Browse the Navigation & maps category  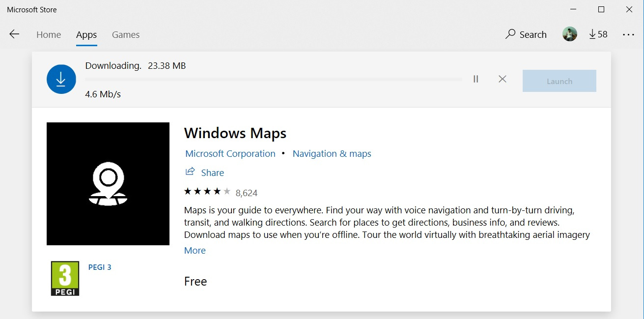click(332, 153)
